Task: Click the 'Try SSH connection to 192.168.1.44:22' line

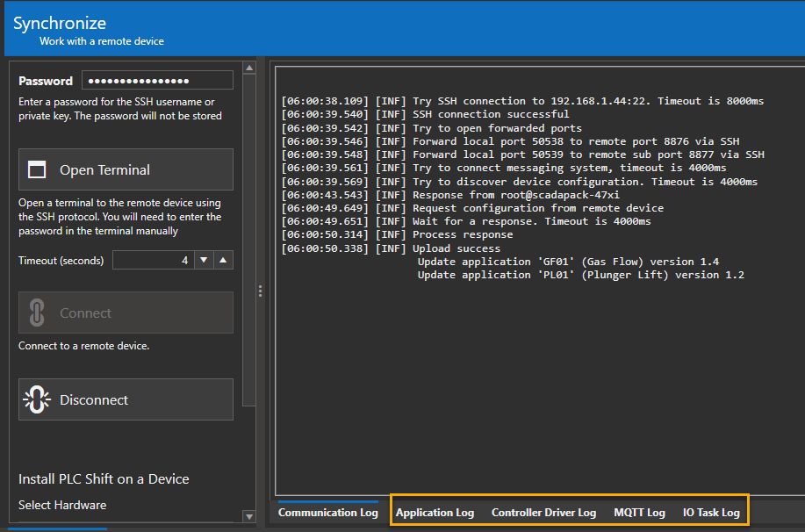Action: coord(522,101)
